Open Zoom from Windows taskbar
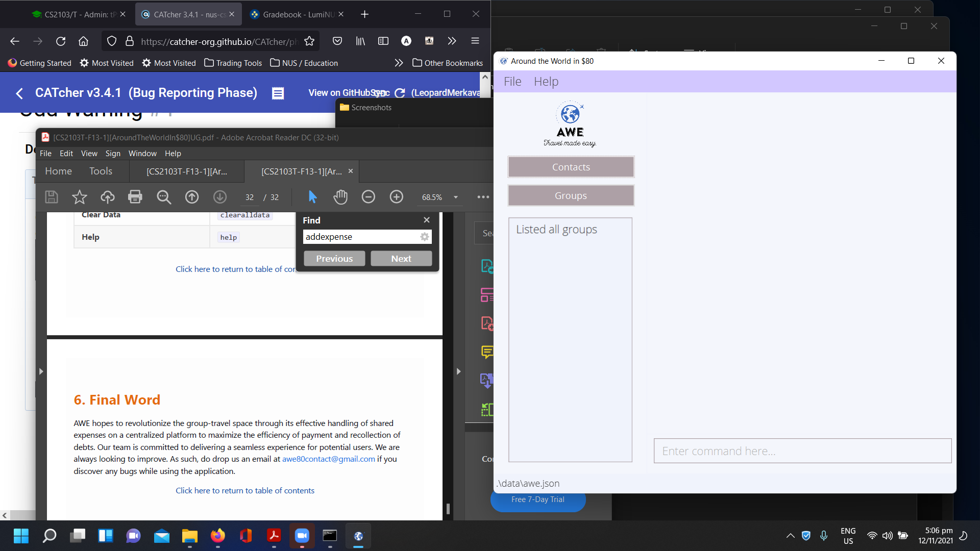 point(302,536)
